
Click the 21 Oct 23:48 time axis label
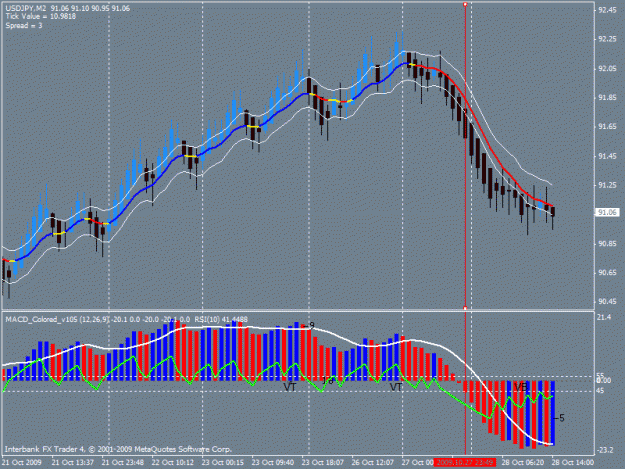pyautogui.click(x=123, y=463)
